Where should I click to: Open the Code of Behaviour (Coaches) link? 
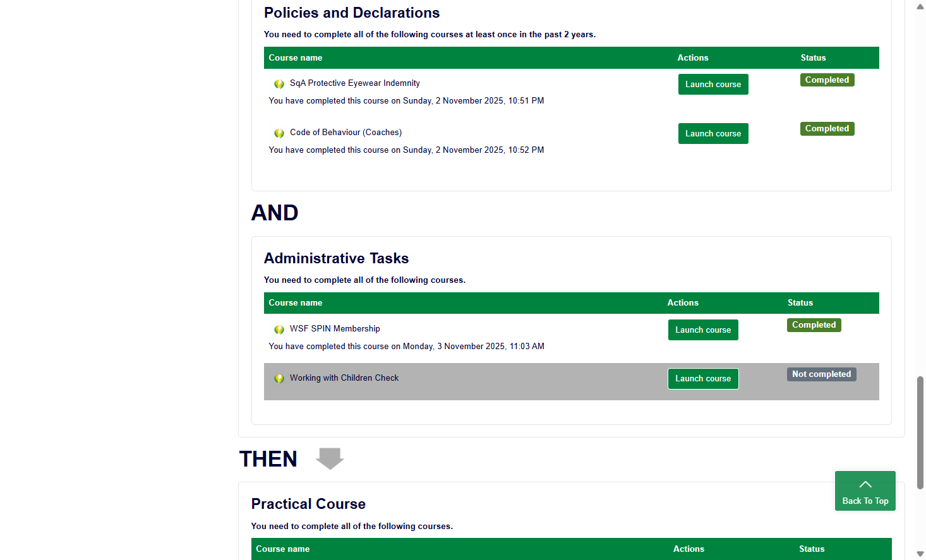346,133
